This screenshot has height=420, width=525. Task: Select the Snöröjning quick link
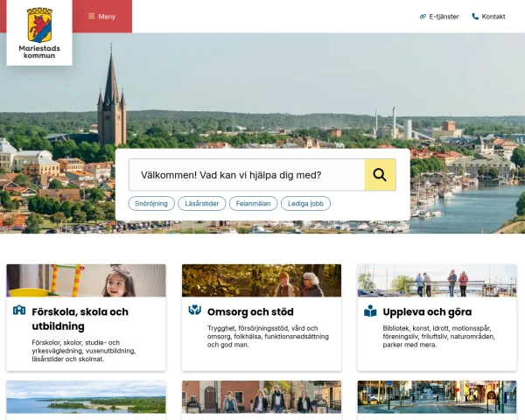(x=151, y=203)
